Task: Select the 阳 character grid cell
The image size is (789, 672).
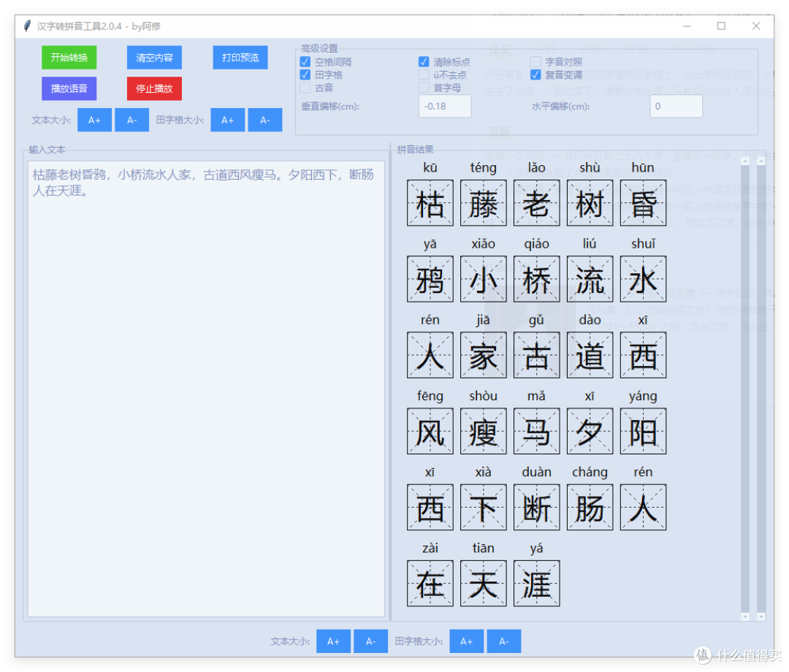Action: click(643, 431)
